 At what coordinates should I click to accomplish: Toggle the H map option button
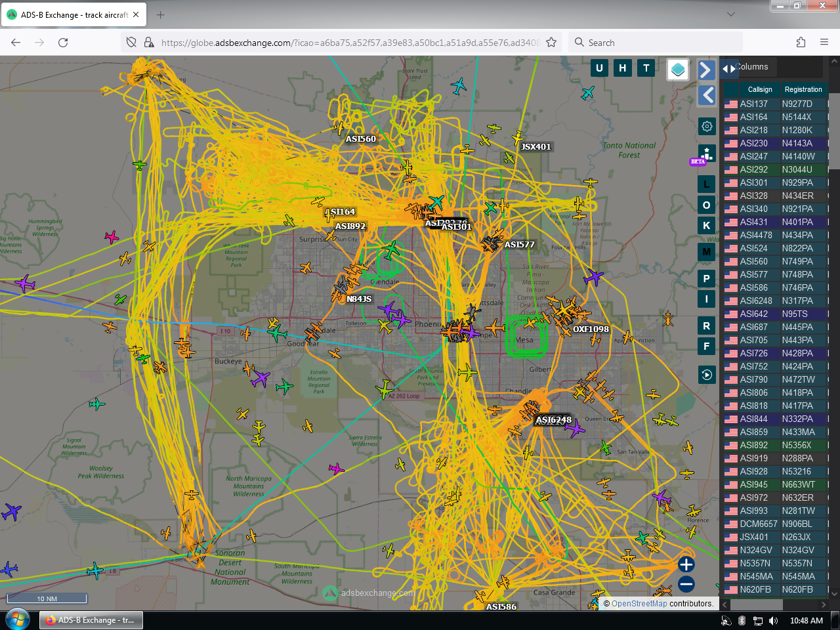[x=623, y=68]
